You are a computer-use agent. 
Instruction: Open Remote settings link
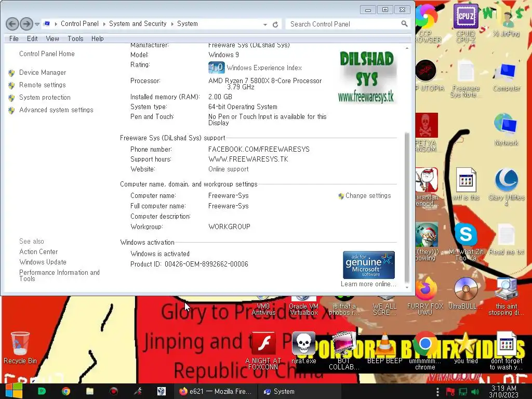[43, 85]
